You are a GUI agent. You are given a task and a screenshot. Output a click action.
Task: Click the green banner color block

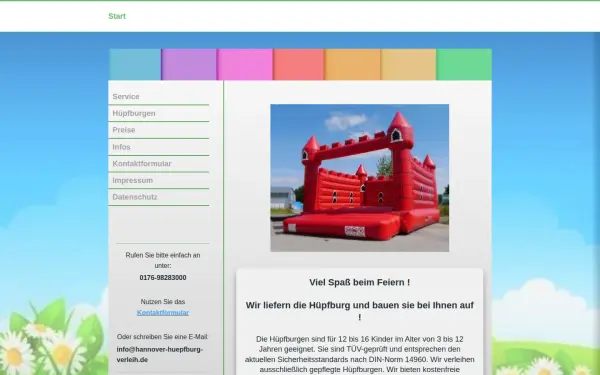(x=464, y=64)
